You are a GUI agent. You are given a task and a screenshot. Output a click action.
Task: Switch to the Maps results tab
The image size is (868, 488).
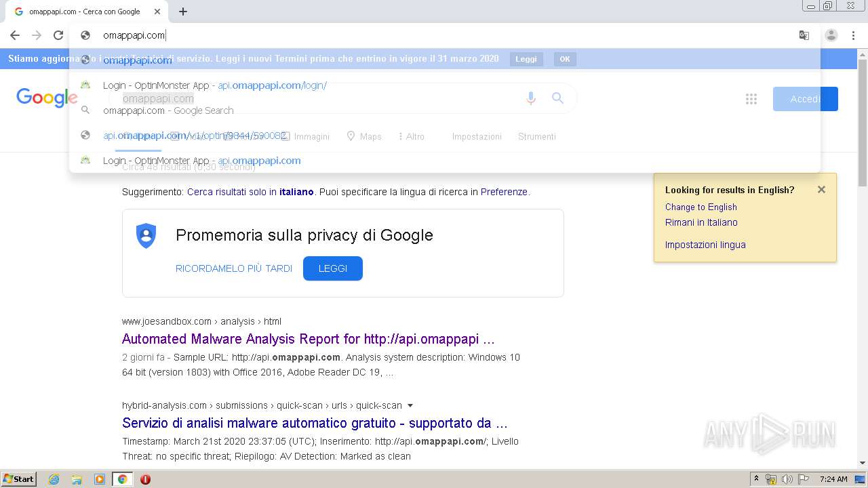(x=364, y=136)
